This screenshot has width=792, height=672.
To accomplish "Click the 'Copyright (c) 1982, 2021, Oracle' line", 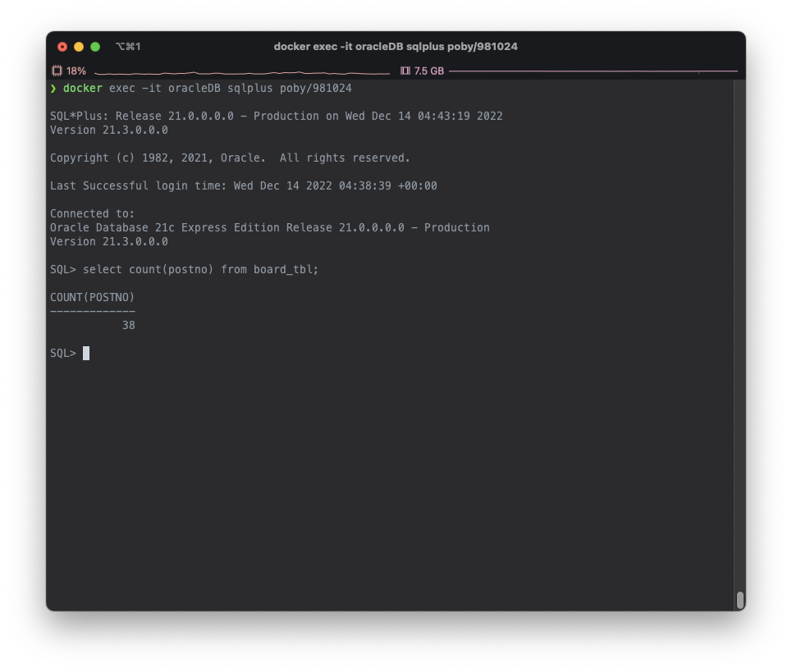I will 230,158.
